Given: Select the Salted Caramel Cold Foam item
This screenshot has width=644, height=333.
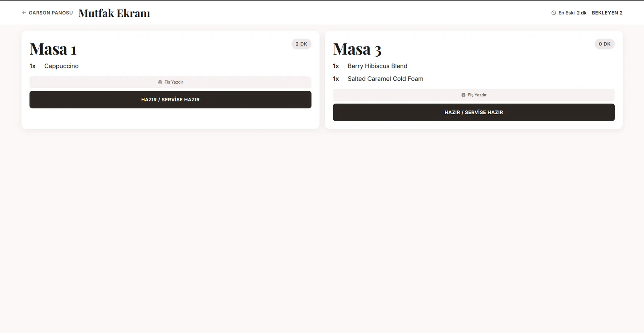Looking at the screenshot, I should click(386, 79).
